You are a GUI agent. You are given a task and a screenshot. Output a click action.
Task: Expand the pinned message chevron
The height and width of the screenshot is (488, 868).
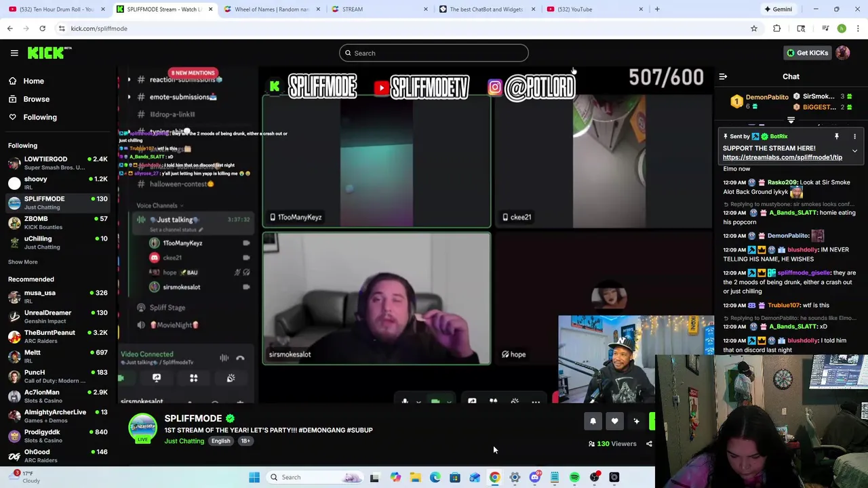point(854,150)
